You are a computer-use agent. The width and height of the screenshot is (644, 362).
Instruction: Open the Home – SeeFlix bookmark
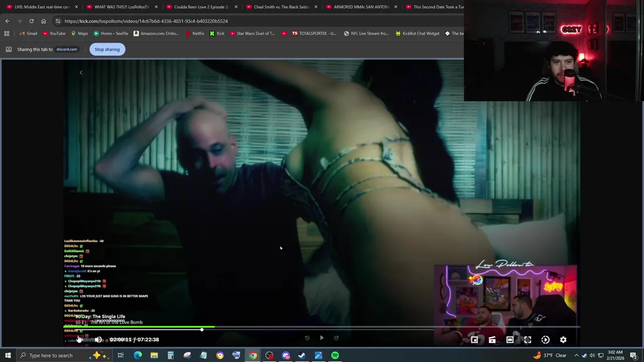[111, 34]
